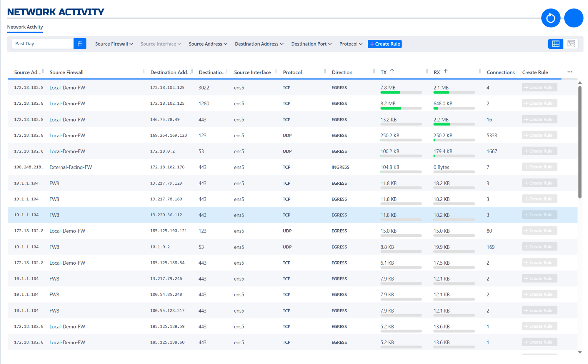Click connections value 169
Image resolution: width=588 pixels, height=364 pixels.
491,247
